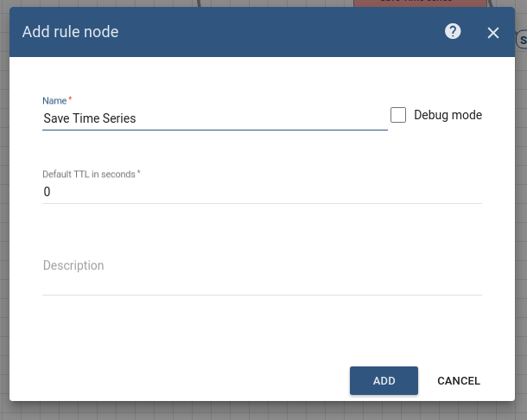Click empty header space left of help icon
Viewport: 527px width, 420px height.
tap(285, 32)
